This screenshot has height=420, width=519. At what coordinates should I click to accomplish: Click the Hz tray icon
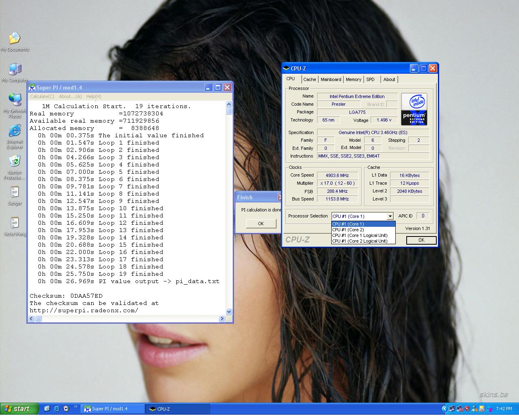(489, 409)
